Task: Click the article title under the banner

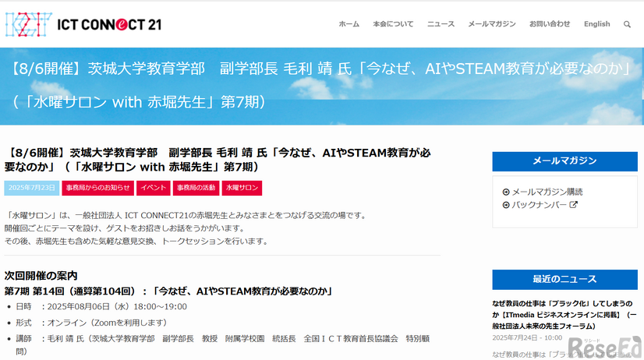Action: 218,160
